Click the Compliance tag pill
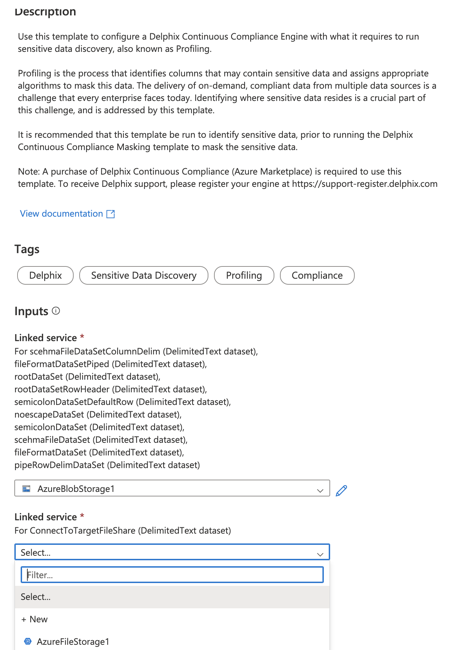Screen dimensions: 468x650 [x=317, y=275]
